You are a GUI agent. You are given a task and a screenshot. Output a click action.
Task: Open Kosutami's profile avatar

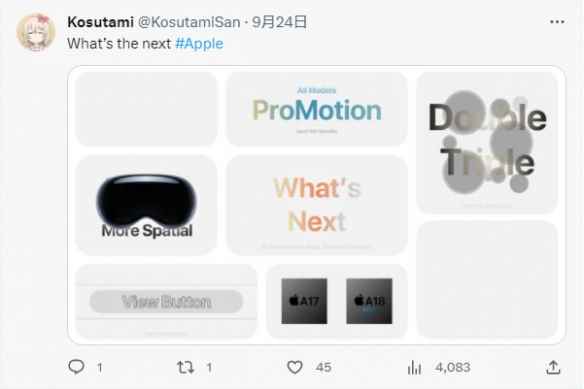(36, 32)
